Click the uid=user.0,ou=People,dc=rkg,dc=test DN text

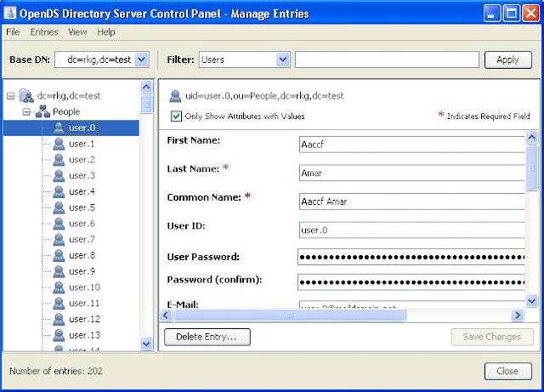[x=264, y=96]
